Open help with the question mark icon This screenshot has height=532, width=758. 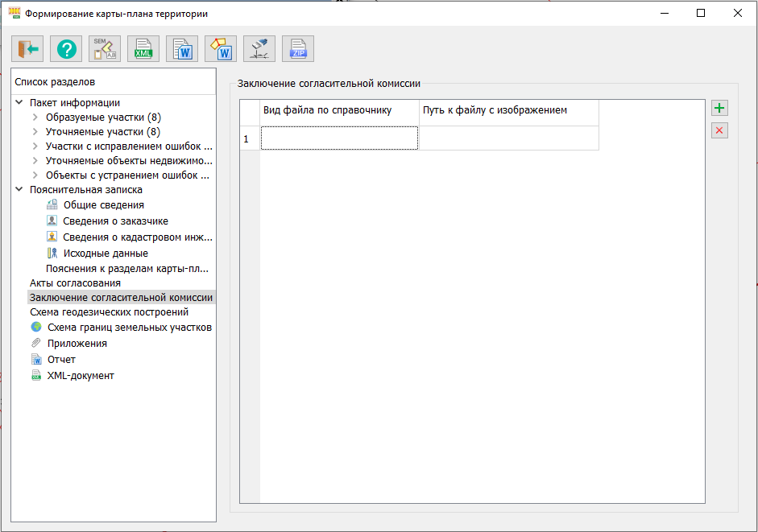pos(66,49)
